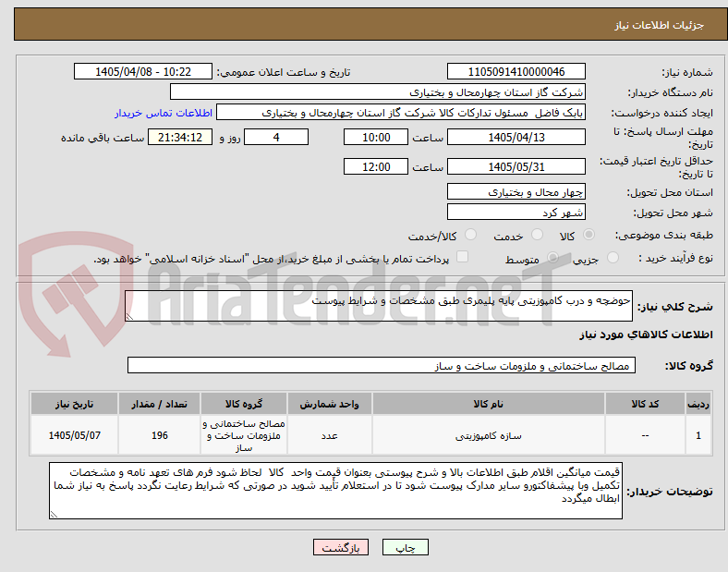Click the deadline time field 10:00

[376, 138]
